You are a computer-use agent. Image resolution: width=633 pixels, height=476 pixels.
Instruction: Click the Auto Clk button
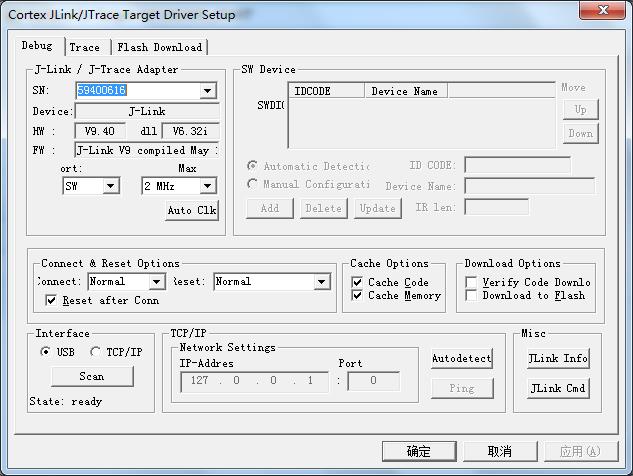pyautogui.click(x=192, y=210)
